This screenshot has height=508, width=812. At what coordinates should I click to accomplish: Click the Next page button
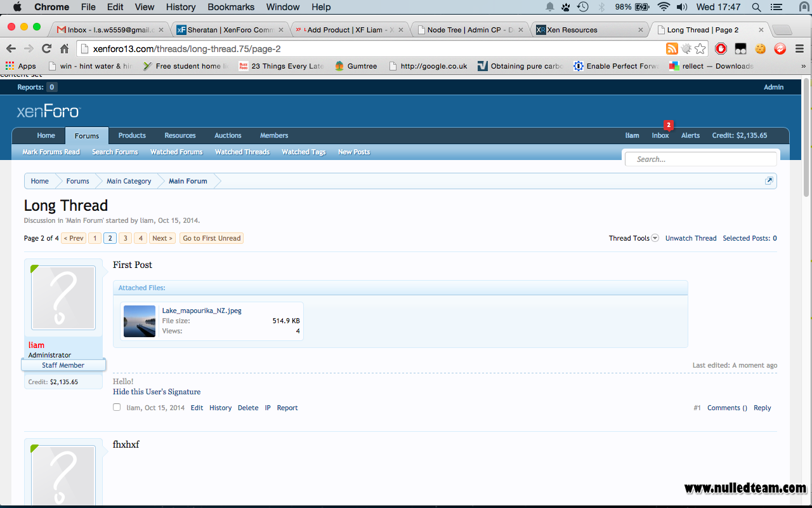(x=162, y=238)
